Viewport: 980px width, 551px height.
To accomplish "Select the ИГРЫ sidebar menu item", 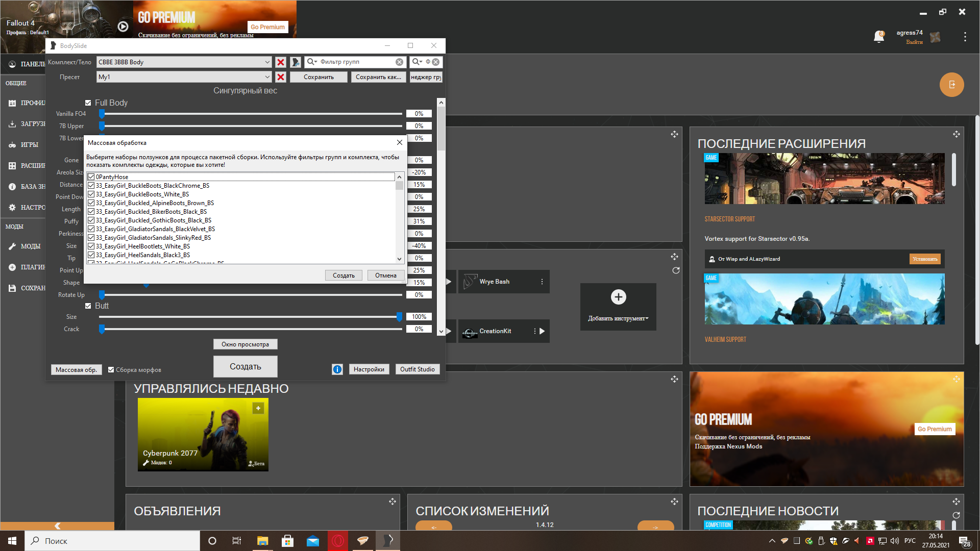I will [29, 145].
